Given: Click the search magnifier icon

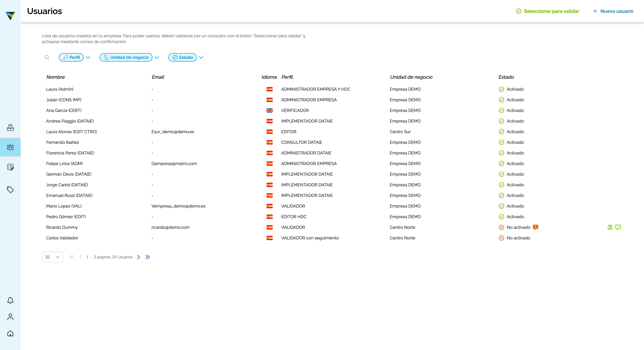Looking at the screenshot, I should point(47,57).
